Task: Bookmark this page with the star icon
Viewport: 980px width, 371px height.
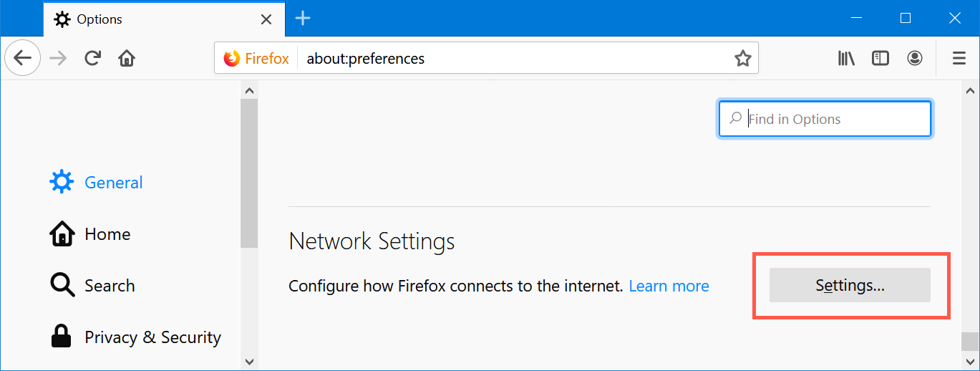Action: [x=742, y=59]
